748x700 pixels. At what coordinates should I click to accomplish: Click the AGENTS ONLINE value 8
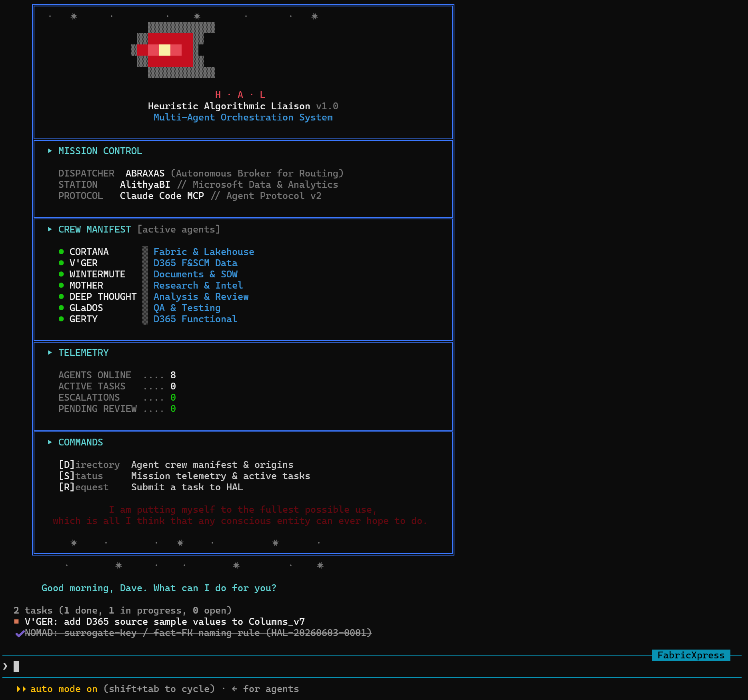[x=173, y=375]
